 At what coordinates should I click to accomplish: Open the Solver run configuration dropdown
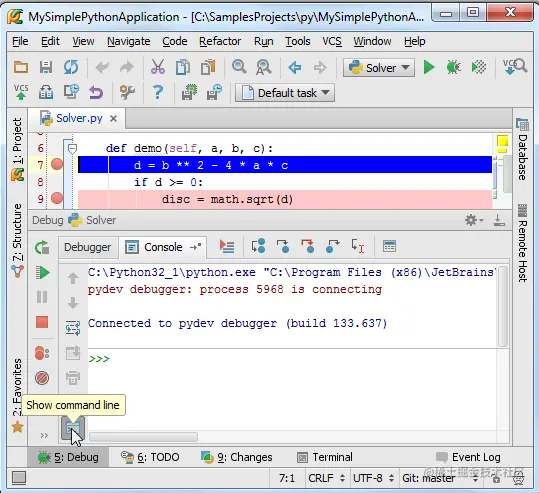coord(378,68)
